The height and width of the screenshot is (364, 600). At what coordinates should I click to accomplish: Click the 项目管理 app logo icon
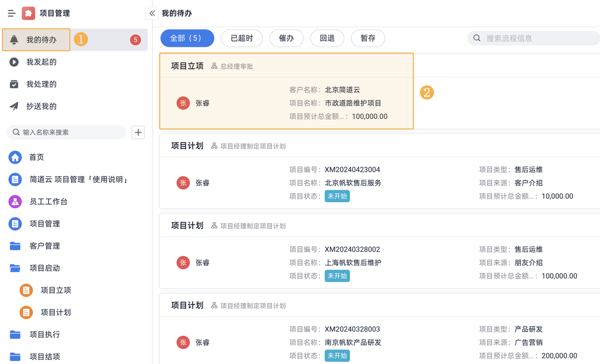coord(27,13)
